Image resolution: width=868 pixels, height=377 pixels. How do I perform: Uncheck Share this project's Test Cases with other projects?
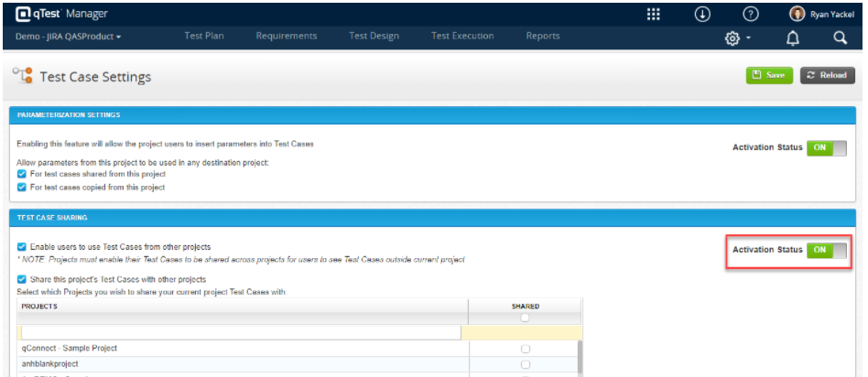pyautogui.click(x=22, y=279)
